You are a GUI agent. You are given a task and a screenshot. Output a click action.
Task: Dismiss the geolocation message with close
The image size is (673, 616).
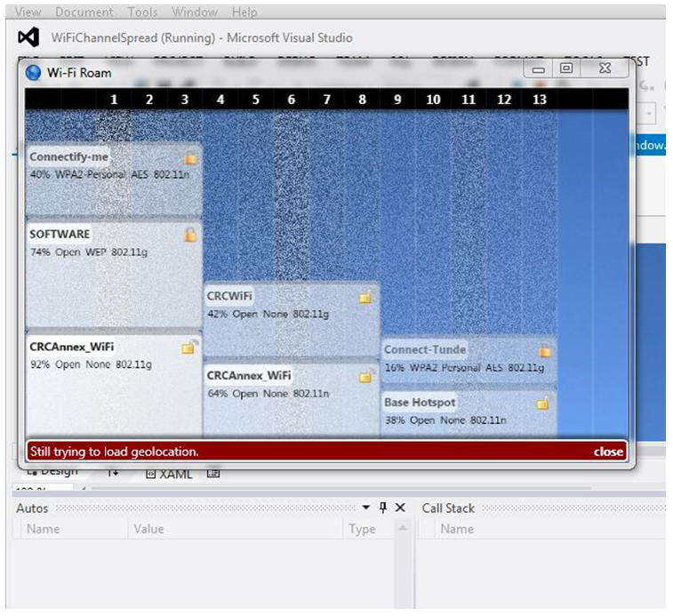[x=608, y=452]
